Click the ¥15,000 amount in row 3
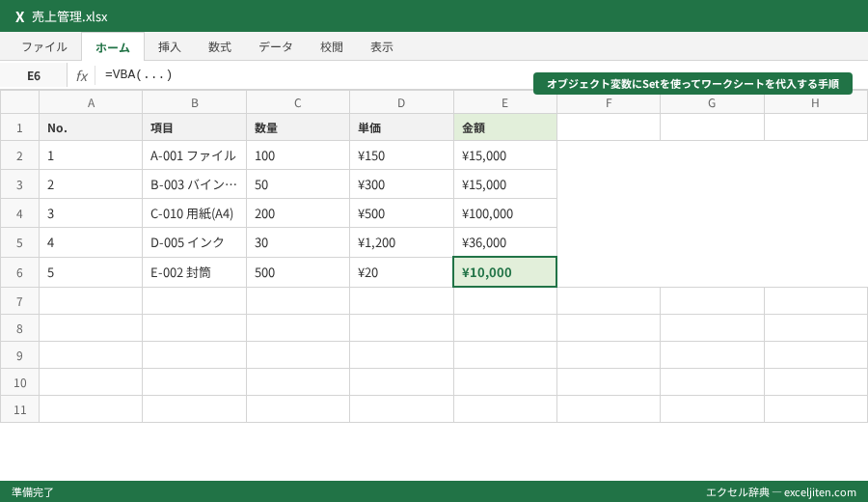Viewport: 868px width, 502px height. tap(504, 184)
